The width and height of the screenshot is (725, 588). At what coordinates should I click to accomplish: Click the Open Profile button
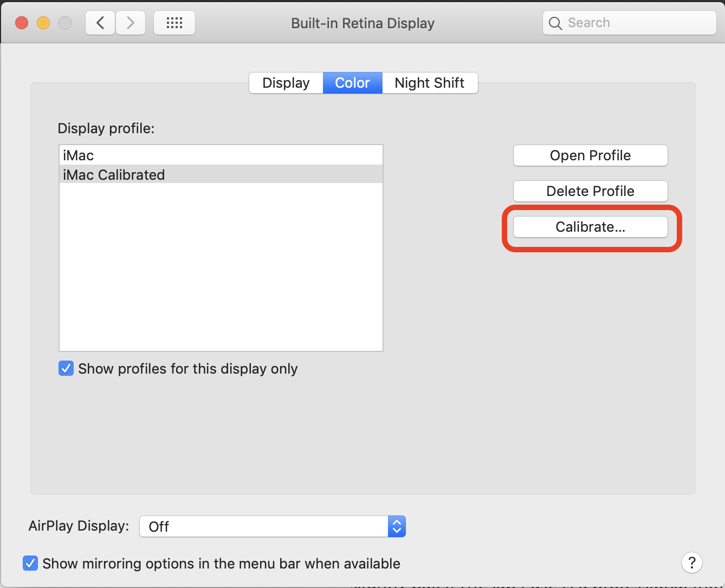pyautogui.click(x=590, y=155)
